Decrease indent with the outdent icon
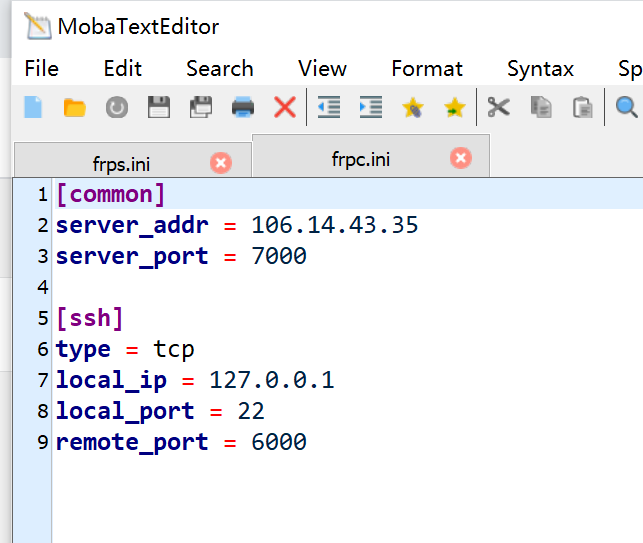 [329, 107]
